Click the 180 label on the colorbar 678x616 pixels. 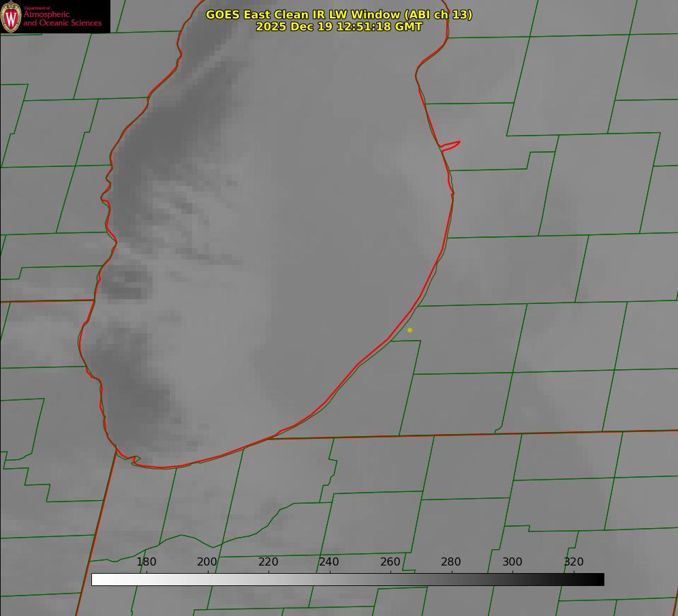point(147,562)
